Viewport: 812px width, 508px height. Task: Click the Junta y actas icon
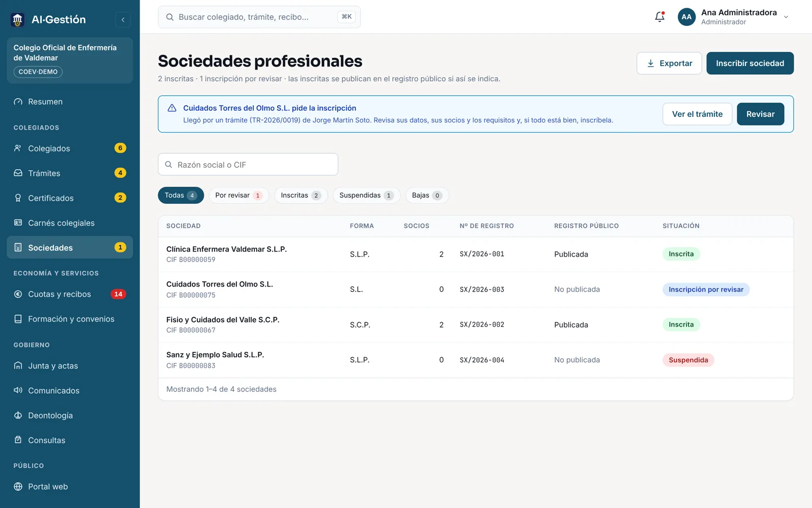click(x=18, y=366)
